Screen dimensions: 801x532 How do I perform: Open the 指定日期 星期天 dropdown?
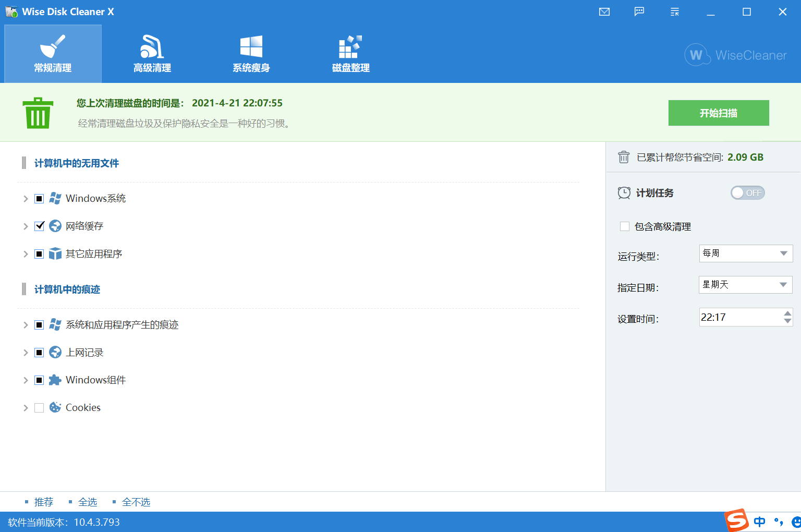[x=745, y=284]
